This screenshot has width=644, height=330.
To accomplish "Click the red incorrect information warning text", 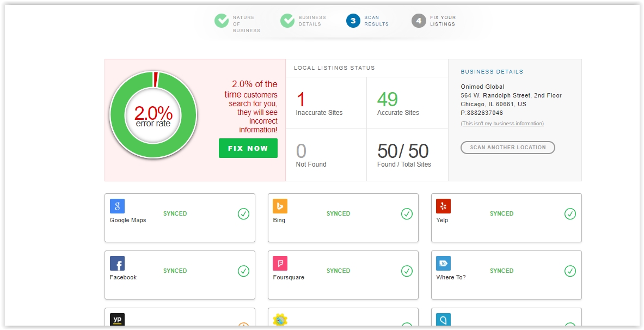I will pyautogui.click(x=251, y=106).
